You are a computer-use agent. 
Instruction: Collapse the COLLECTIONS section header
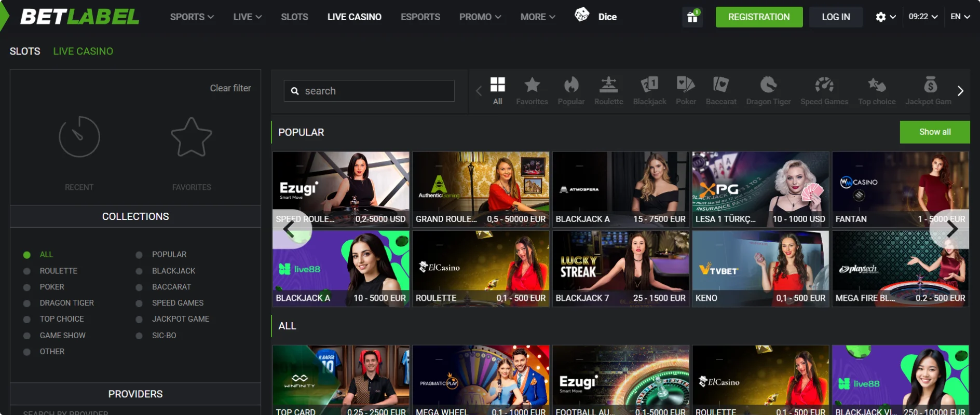[135, 216]
